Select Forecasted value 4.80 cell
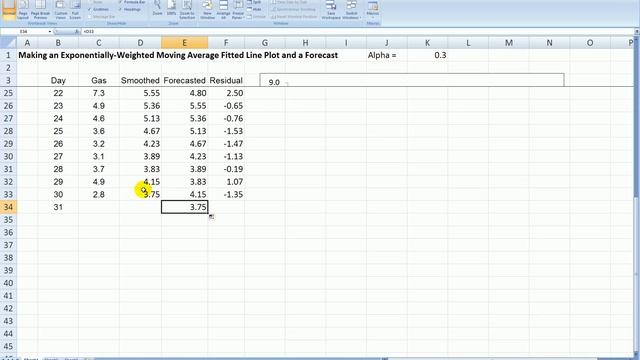Screen dimensions: 640x360 pos(184,93)
